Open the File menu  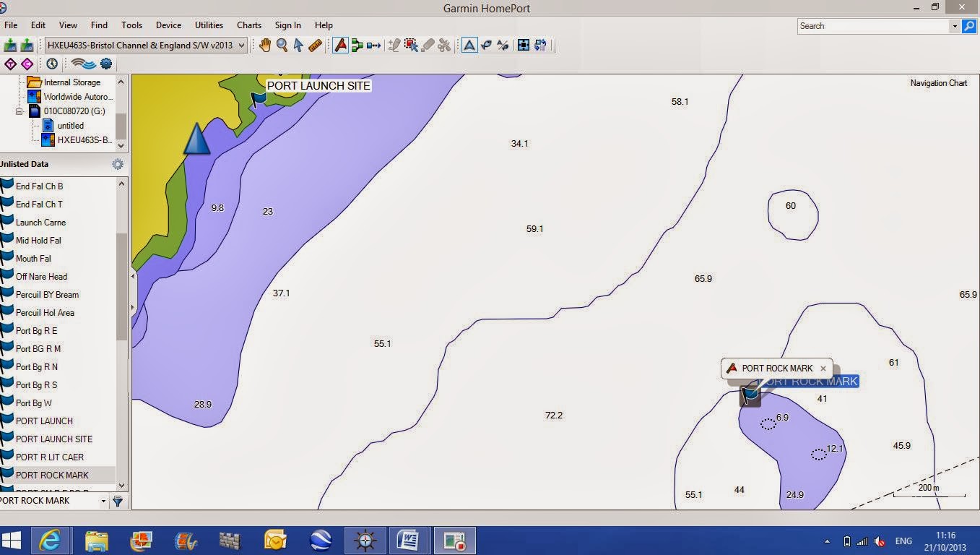(x=11, y=25)
